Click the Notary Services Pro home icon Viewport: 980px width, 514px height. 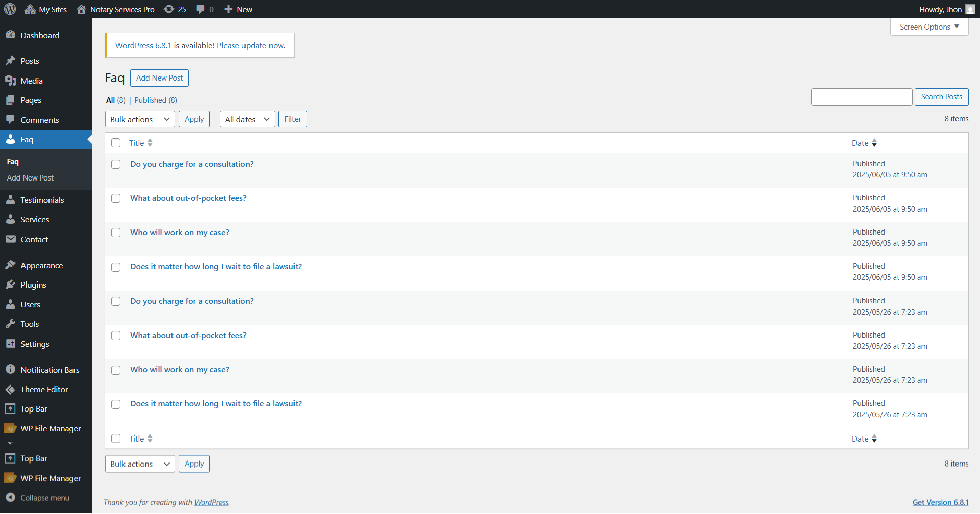click(81, 9)
